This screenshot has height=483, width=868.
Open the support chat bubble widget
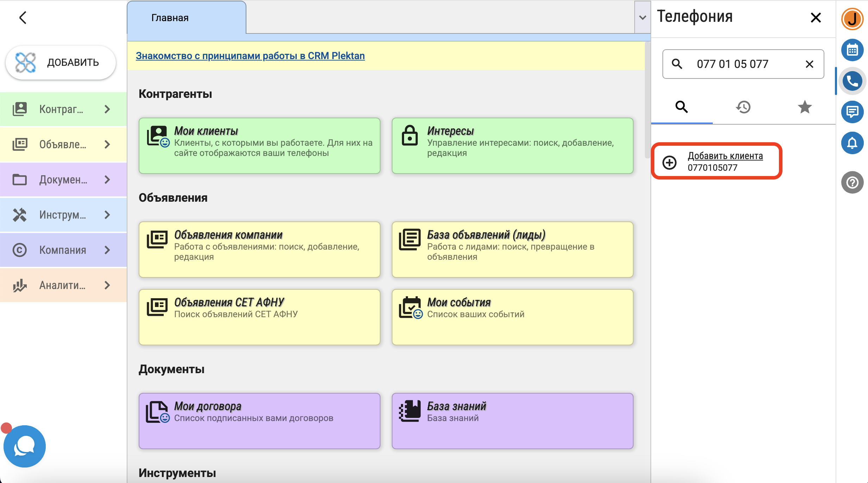(24, 446)
